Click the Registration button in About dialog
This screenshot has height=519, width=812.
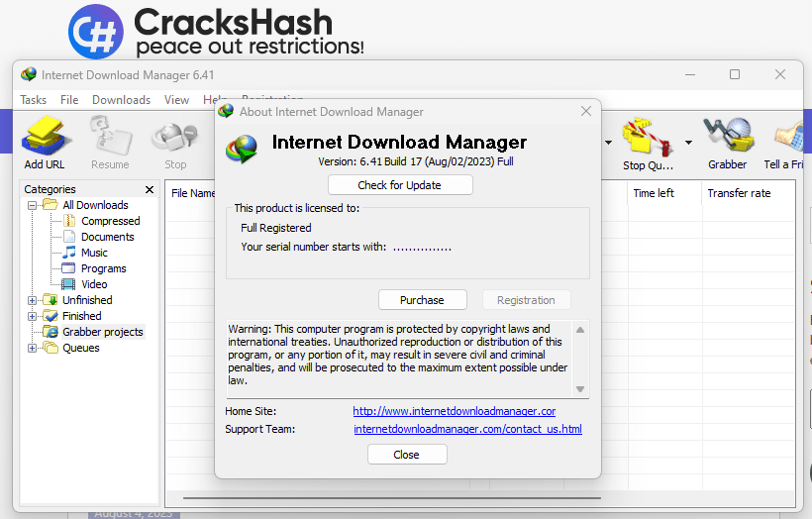[x=526, y=300]
